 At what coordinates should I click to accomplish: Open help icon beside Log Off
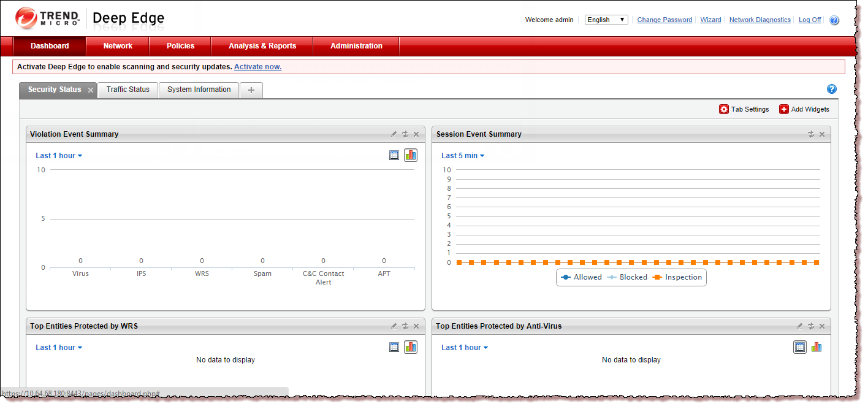[834, 20]
